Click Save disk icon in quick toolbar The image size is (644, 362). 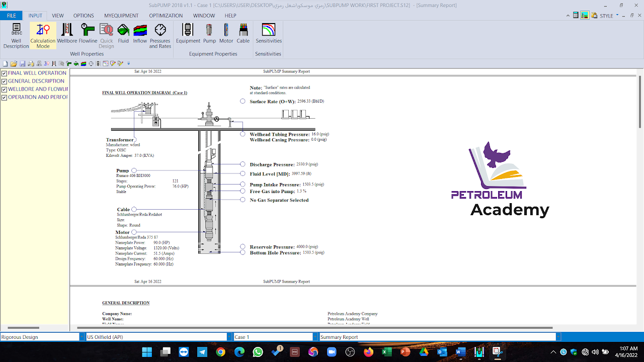pos(23,64)
